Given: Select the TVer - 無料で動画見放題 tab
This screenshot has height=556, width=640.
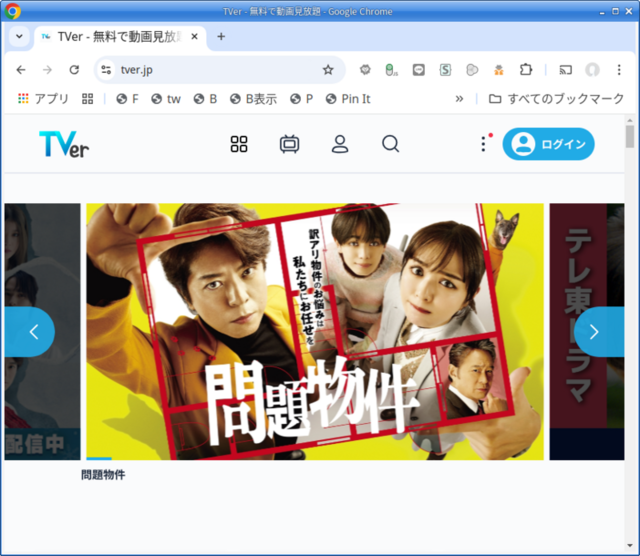Looking at the screenshot, I should [118, 37].
